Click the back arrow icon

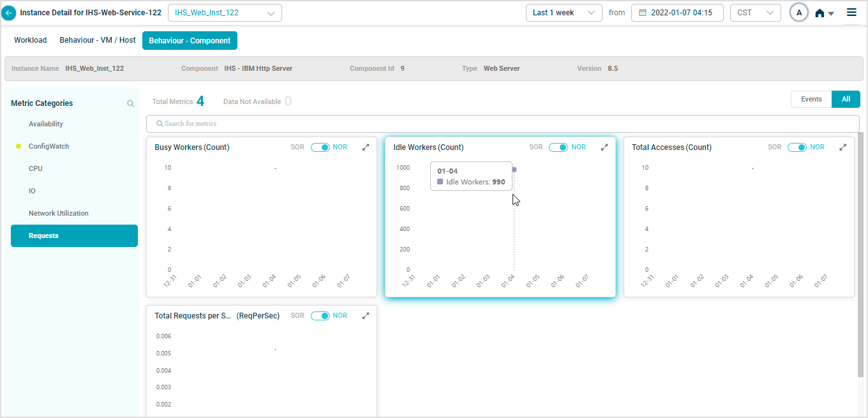[10, 13]
